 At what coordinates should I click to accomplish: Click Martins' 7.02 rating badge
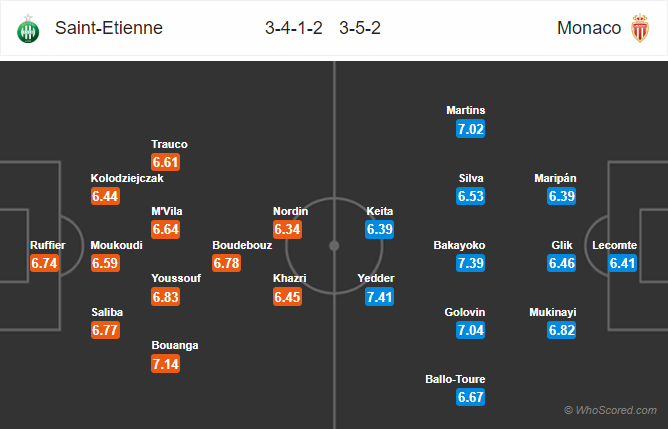tap(472, 129)
